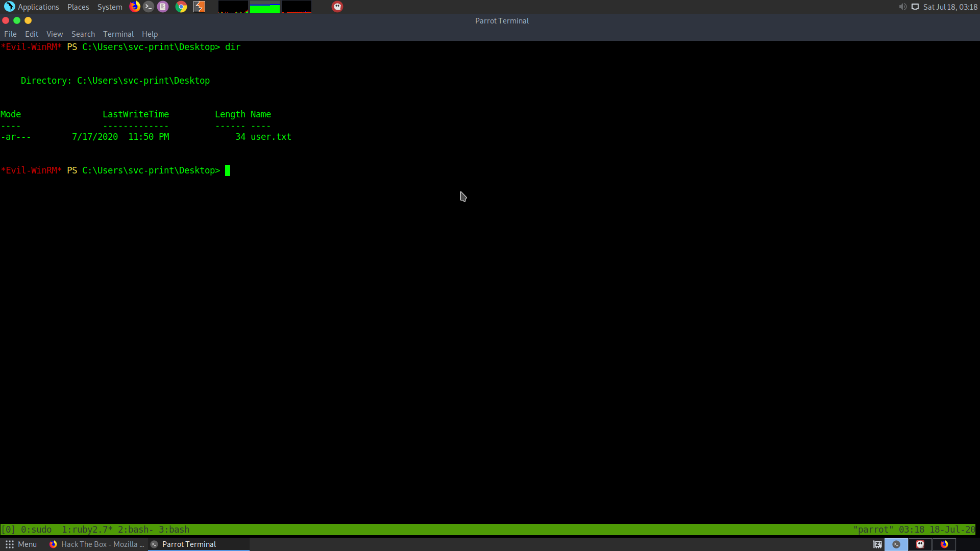
Task: Switch to the ghost app workspace
Action: coord(920,544)
